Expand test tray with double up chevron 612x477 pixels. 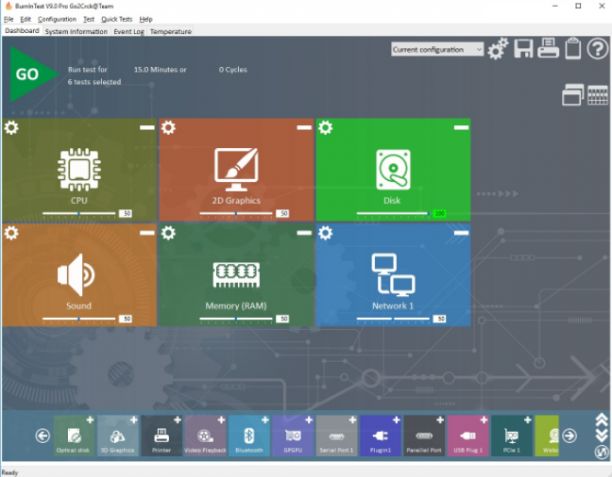click(601, 420)
